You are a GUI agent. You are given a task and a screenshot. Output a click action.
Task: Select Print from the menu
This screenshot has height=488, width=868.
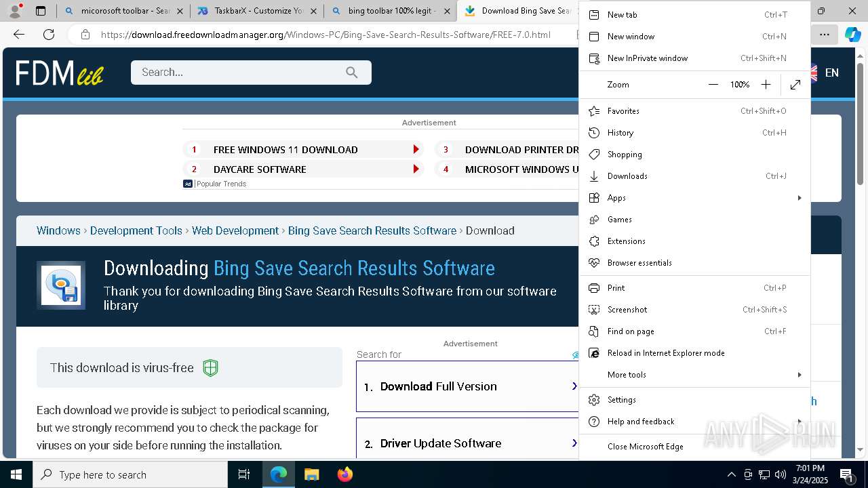694,288
